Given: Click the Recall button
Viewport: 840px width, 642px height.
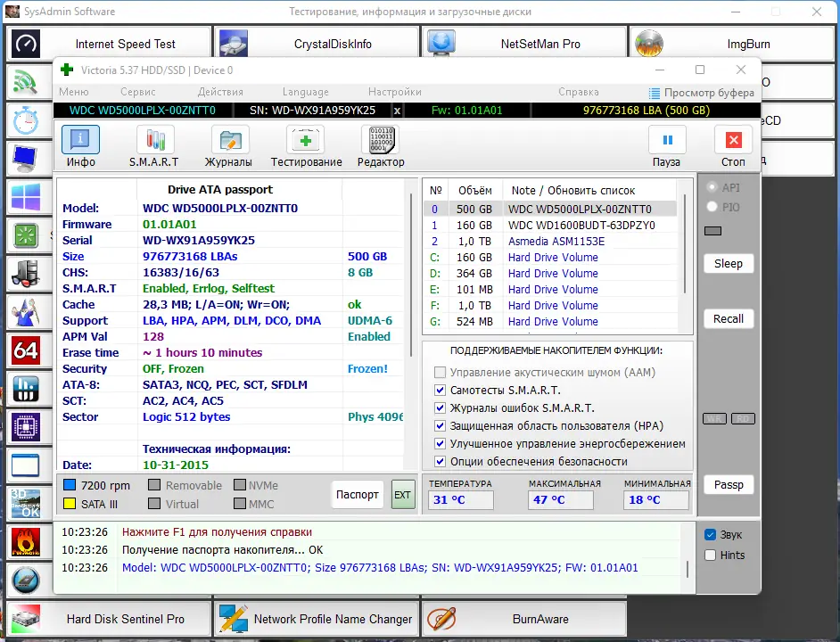Looking at the screenshot, I should click(729, 319).
